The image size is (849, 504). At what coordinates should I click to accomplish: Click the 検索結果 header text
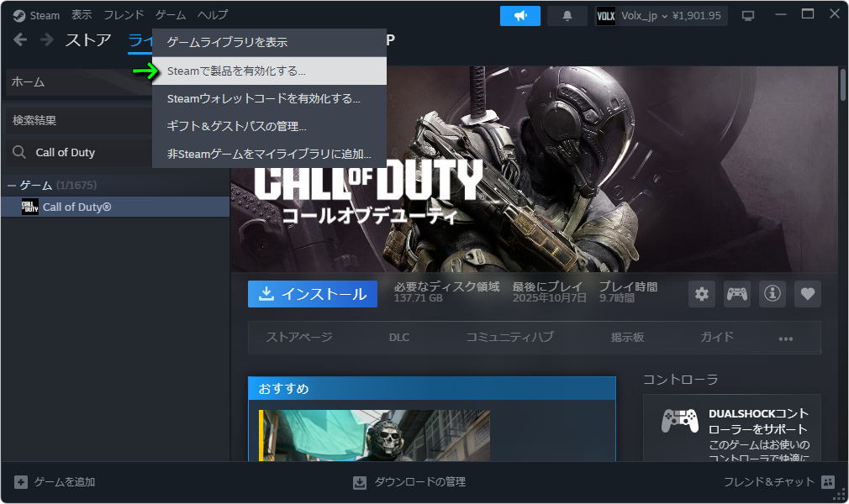[x=34, y=120]
